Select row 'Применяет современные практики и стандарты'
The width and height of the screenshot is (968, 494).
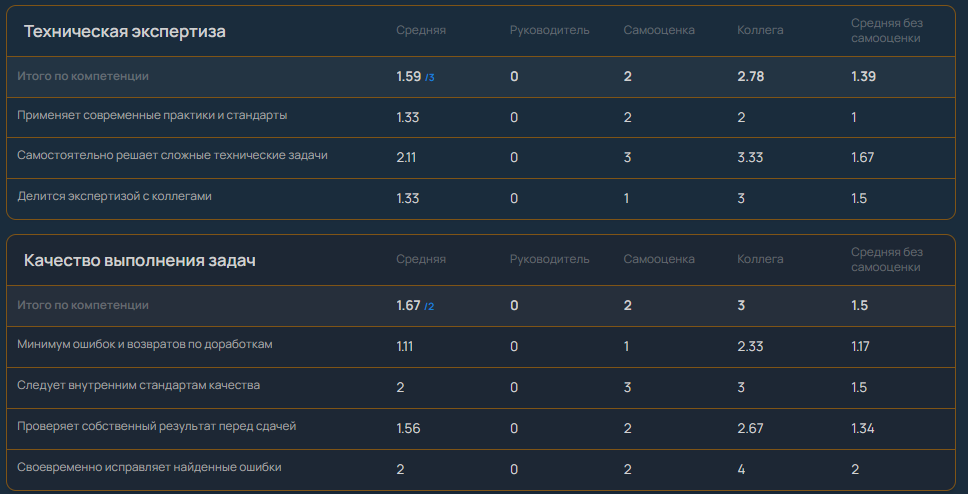tap(153, 115)
